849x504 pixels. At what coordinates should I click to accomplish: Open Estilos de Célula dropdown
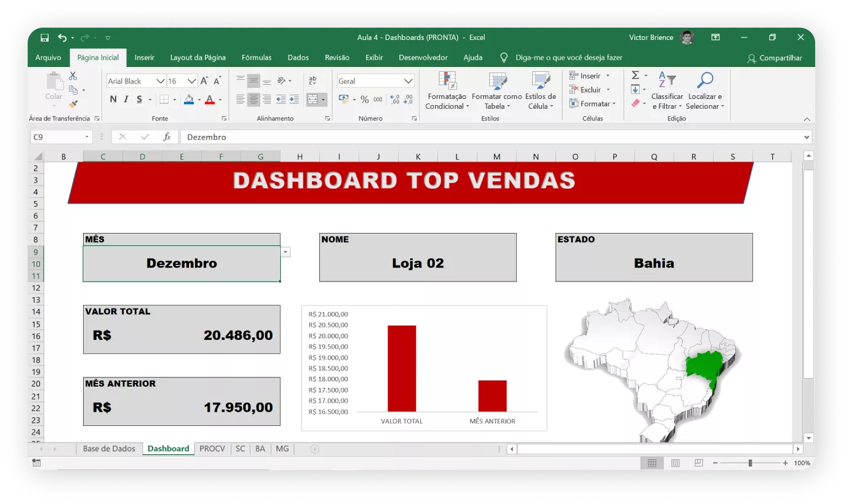(540, 90)
